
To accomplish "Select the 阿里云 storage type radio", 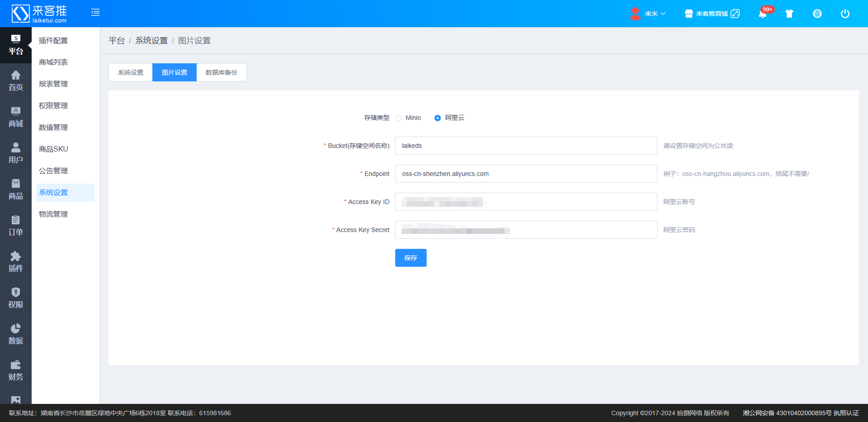I will coord(438,118).
